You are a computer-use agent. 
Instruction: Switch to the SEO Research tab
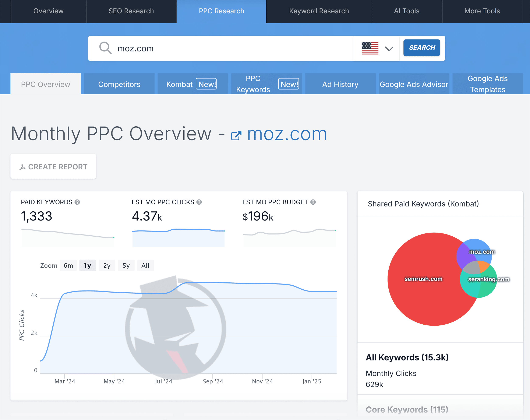131,11
